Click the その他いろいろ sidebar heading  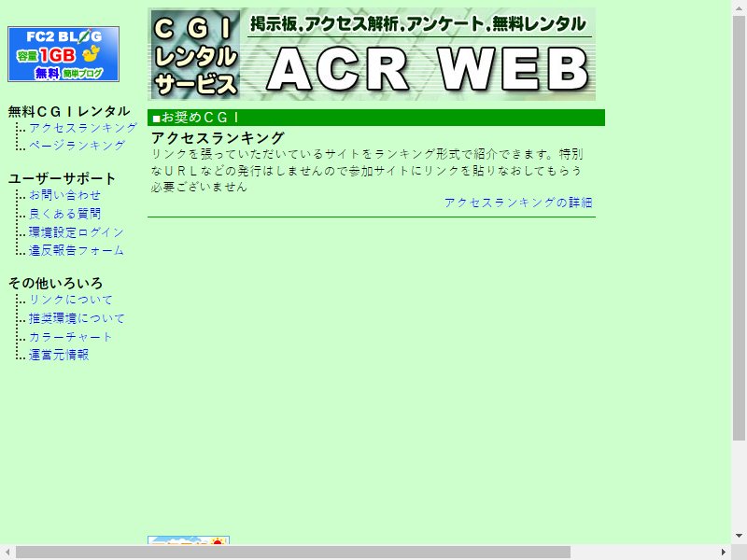click(x=55, y=284)
